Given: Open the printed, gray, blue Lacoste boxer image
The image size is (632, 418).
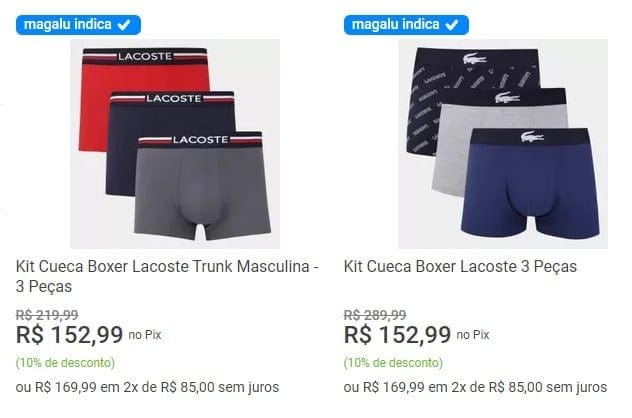Looking at the screenshot, I should [503, 144].
